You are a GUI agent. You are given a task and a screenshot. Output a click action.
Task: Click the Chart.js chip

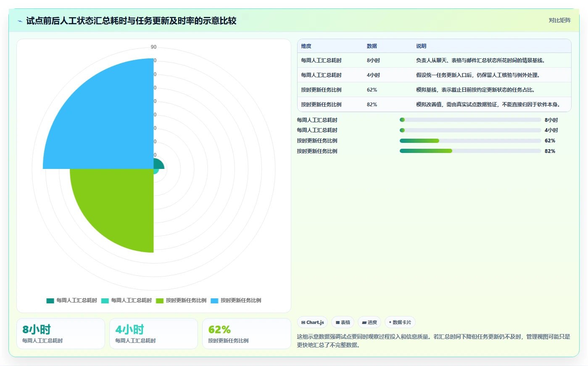click(313, 322)
